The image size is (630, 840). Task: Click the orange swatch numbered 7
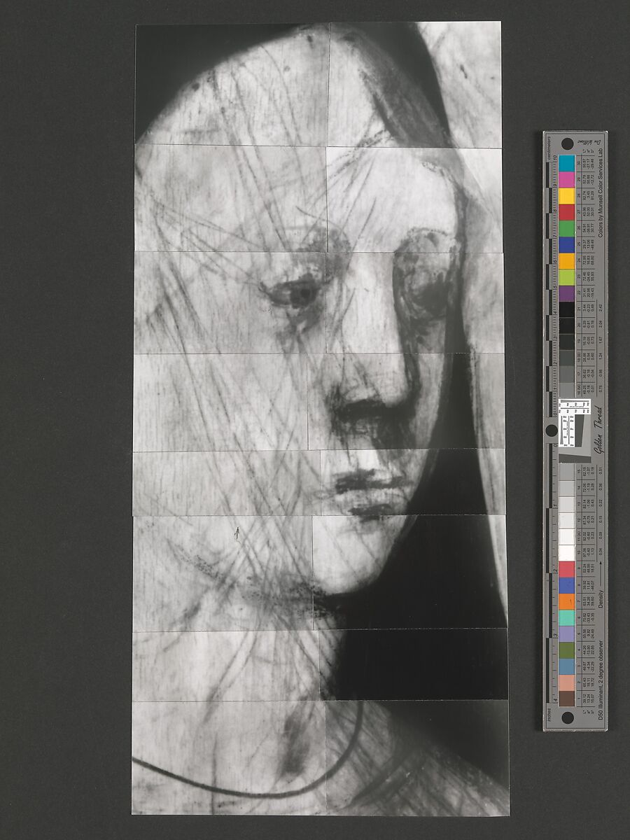[568, 601]
